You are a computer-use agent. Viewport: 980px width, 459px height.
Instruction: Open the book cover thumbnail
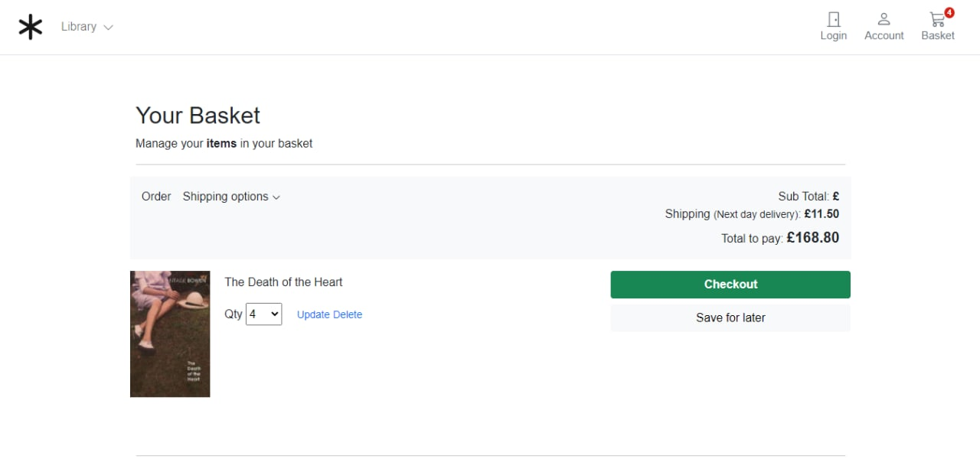pyautogui.click(x=170, y=334)
